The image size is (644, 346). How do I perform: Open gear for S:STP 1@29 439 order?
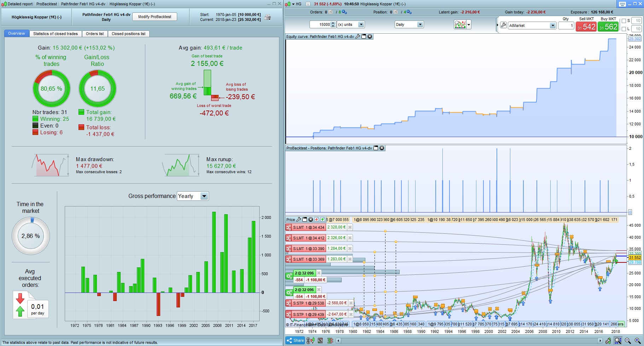[289, 314]
